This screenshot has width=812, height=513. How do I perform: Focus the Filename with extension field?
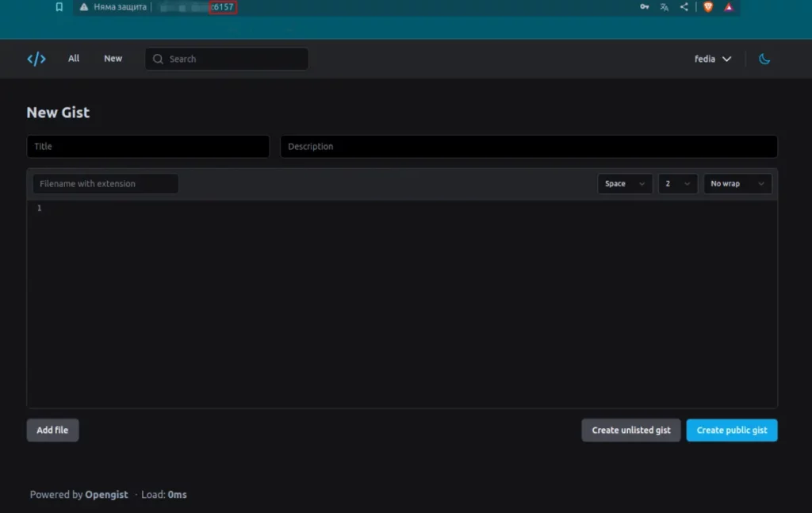point(105,184)
